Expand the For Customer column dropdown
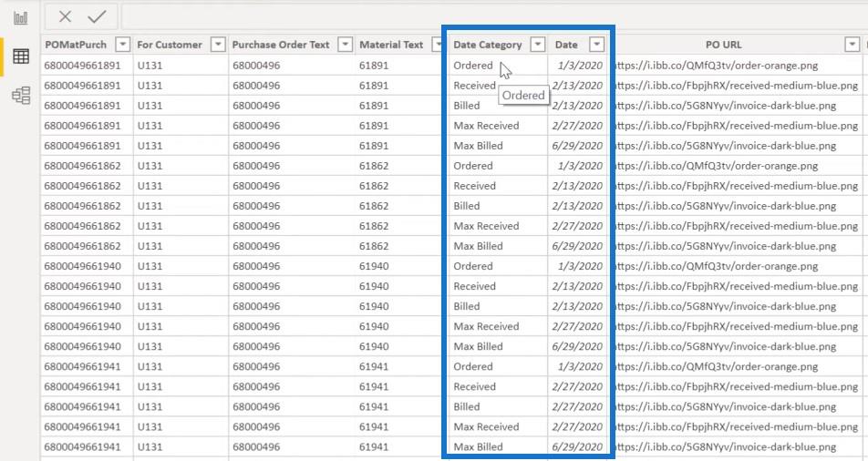This screenshot has height=461, width=868. [217, 45]
